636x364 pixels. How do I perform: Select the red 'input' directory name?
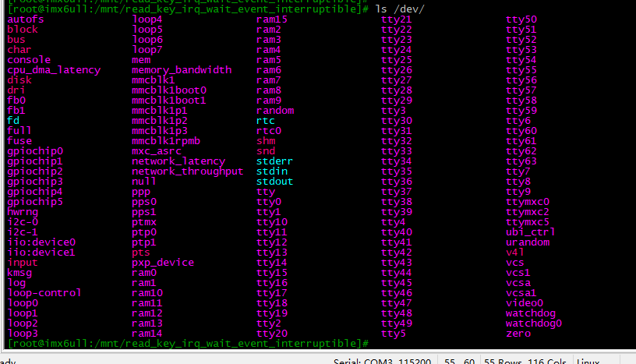click(x=23, y=263)
